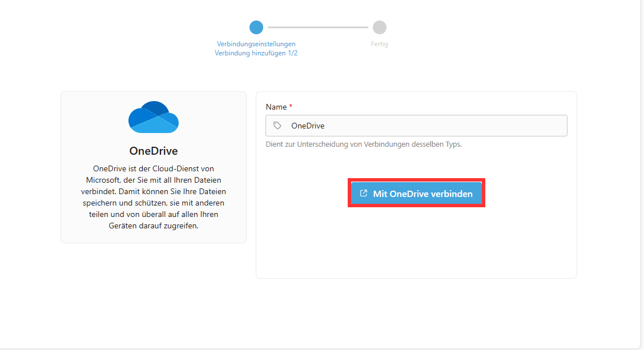This screenshot has width=644, height=350.
Task: Click the OneDrive heading in info card
Action: [154, 151]
